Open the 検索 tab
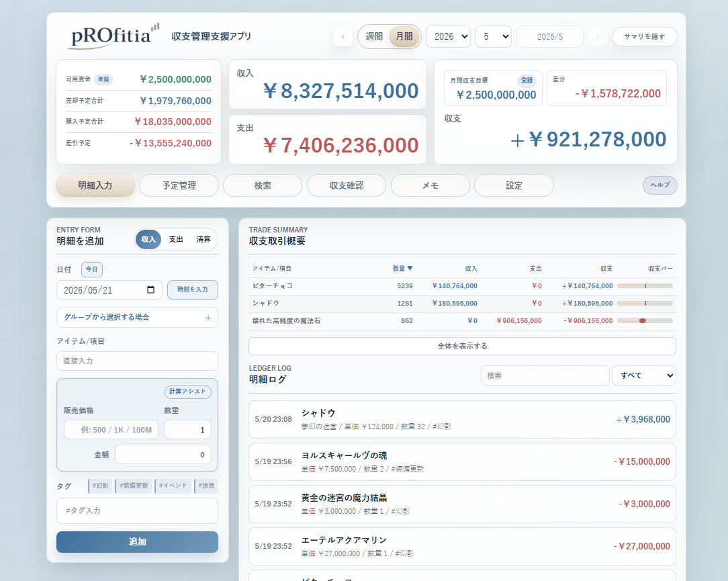The image size is (728, 581). [x=263, y=185]
